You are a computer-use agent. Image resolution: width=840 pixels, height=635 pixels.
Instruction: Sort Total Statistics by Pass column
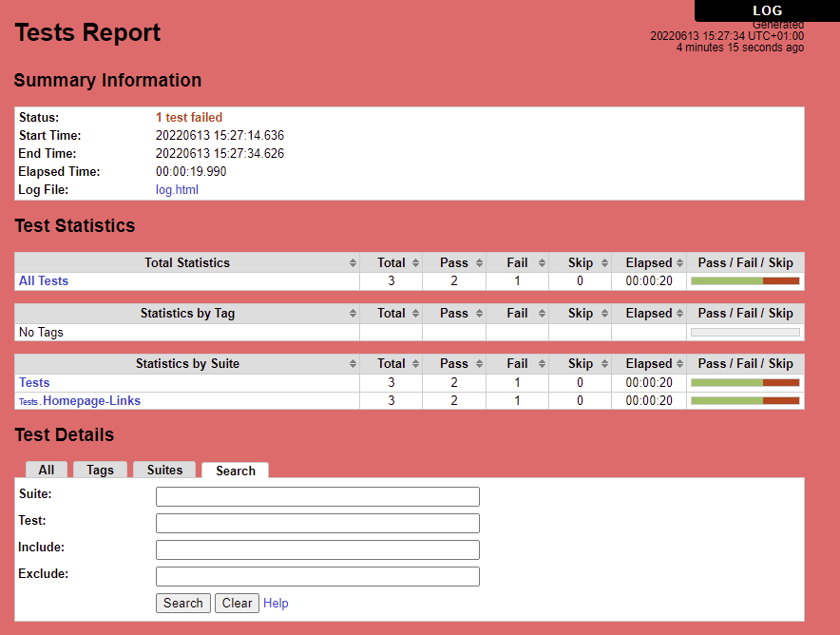point(453,263)
